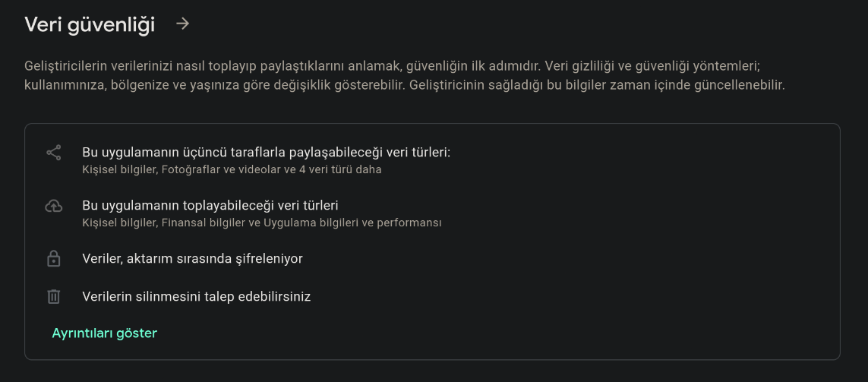Click 'Kişisel bilgiler' under collected data types

[x=120, y=223]
